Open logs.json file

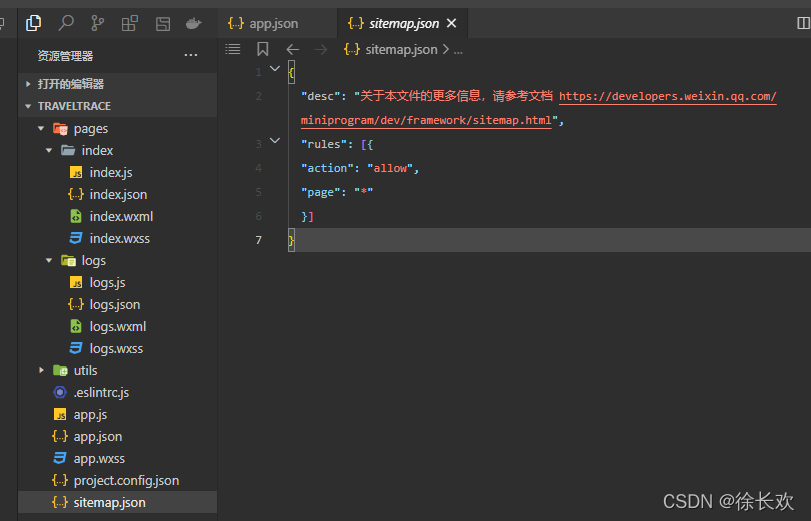[117, 304]
